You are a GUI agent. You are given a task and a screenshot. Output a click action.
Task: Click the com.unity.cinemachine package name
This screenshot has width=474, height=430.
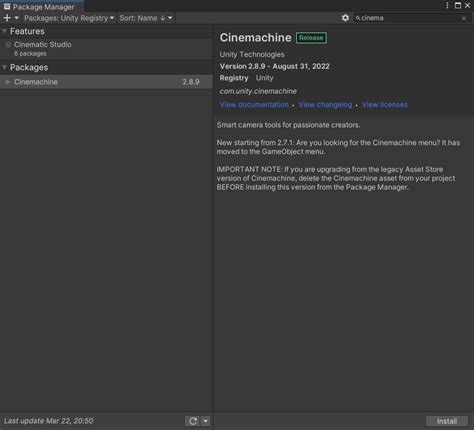[258, 91]
